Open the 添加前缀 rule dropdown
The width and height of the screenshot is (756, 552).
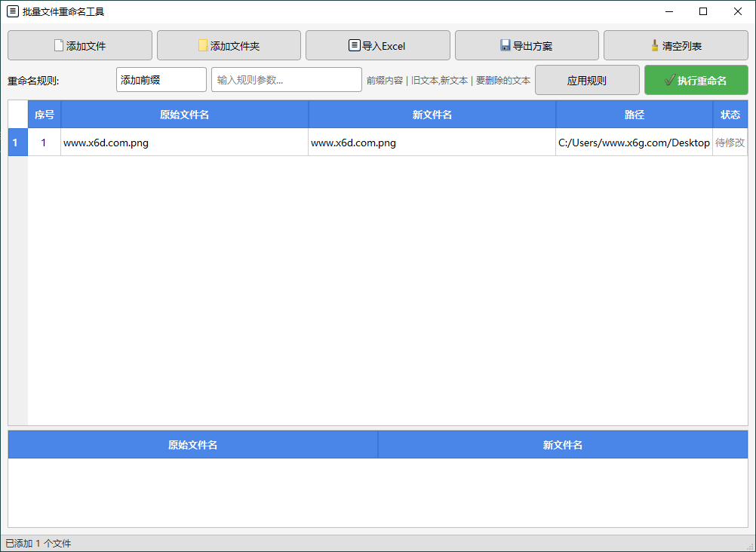pyautogui.click(x=161, y=80)
